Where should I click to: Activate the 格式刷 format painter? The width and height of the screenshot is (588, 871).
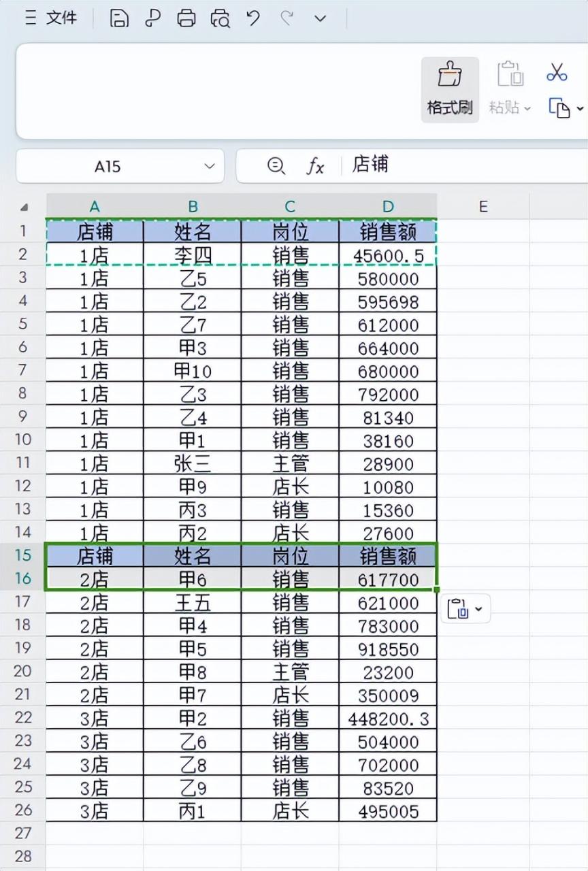click(450, 90)
